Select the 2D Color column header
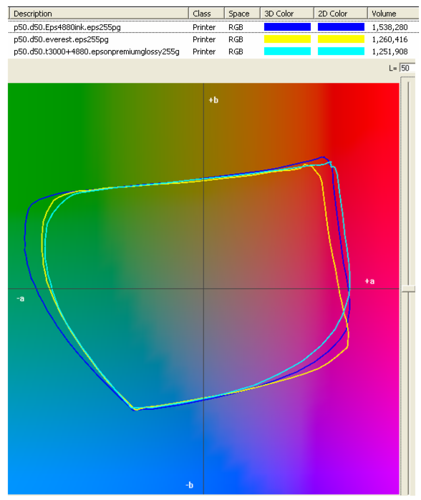This screenshot has width=421, height=500. click(x=340, y=14)
